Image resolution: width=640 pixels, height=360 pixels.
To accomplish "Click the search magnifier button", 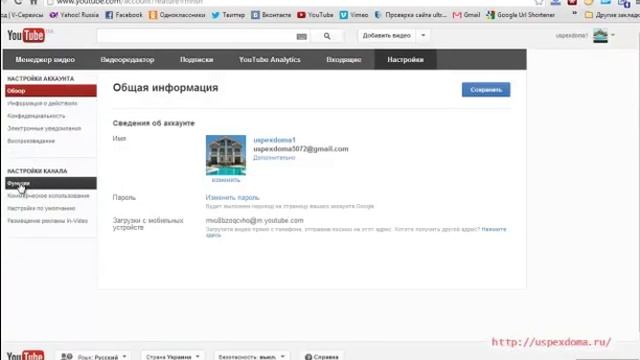I will 327,36.
